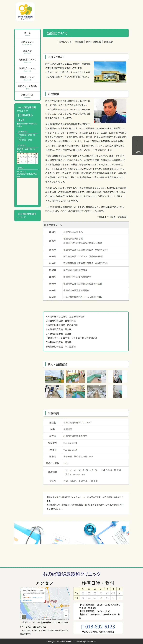
Task: Open 透析医療について in the sidebar menu
Action: point(28,61)
